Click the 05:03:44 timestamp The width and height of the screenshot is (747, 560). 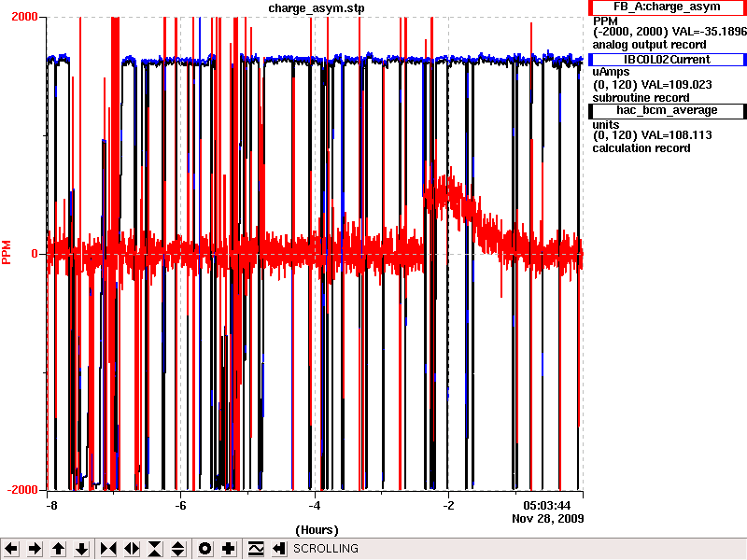click(x=547, y=505)
